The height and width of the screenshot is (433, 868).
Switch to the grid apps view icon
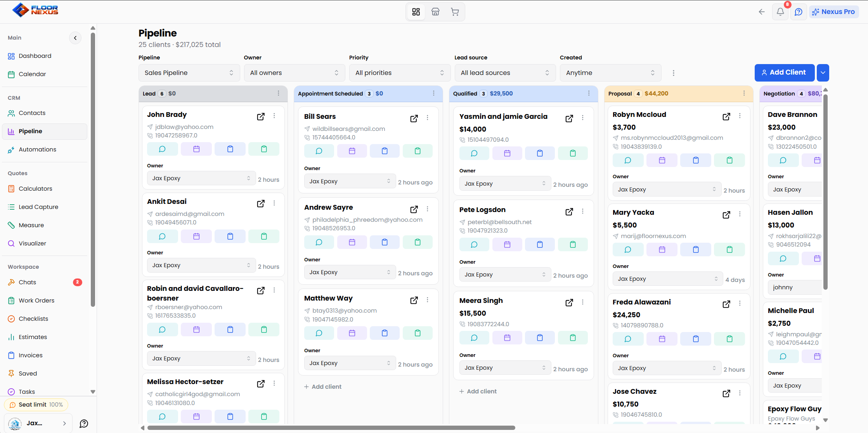[416, 12]
